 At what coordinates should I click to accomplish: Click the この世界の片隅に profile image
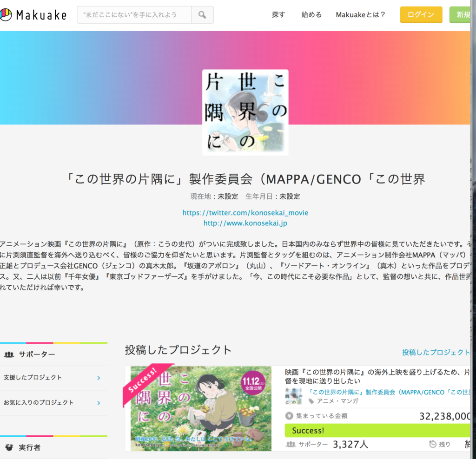pyautogui.click(x=245, y=112)
